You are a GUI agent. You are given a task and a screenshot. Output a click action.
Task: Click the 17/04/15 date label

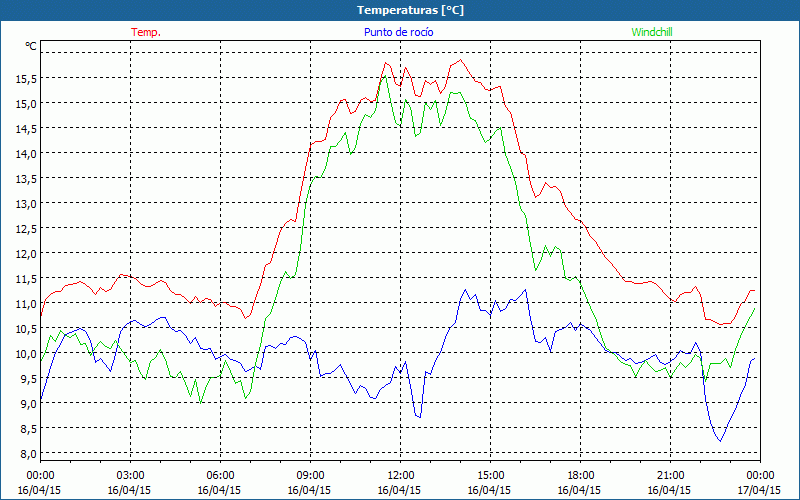click(x=759, y=490)
